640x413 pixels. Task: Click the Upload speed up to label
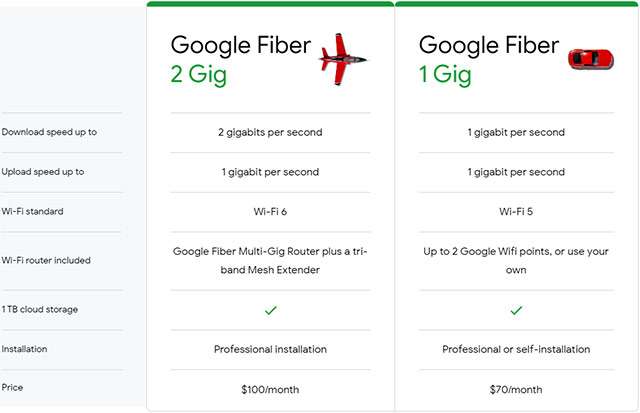point(42,172)
